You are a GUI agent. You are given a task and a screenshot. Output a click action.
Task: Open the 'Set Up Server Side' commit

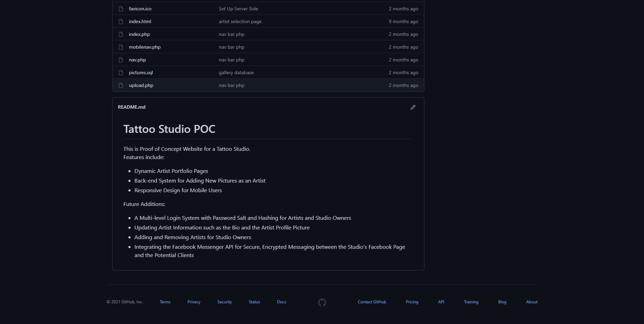[238, 9]
